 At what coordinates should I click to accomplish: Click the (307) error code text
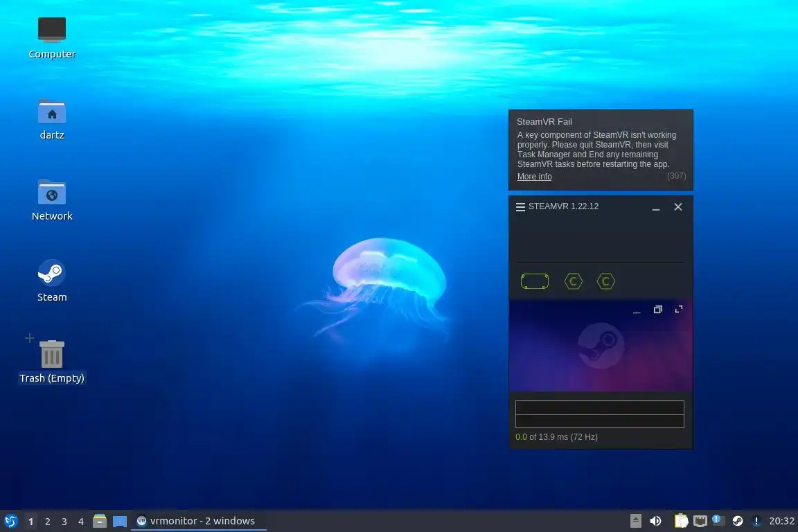pos(676,176)
